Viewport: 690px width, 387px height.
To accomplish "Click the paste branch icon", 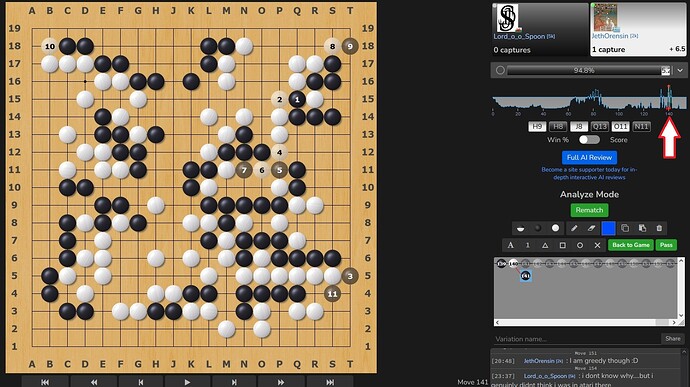I will pyautogui.click(x=642, y=228).
